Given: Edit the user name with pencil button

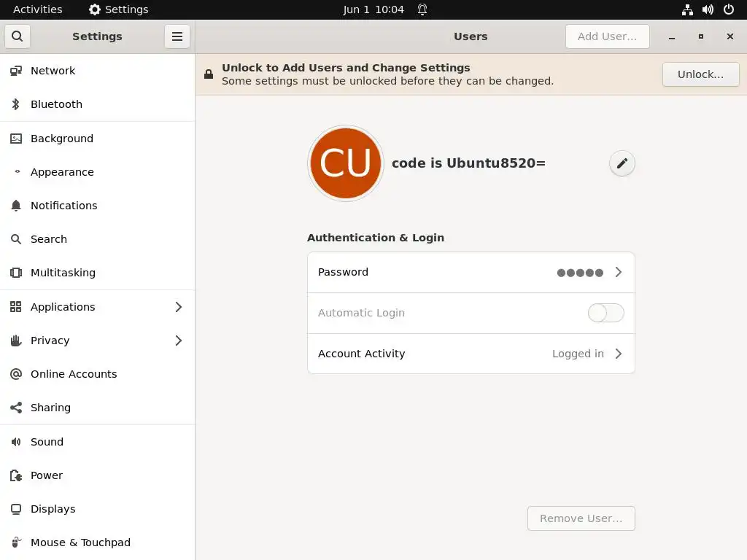Looking at the screenshot, I should [x=622, y=163].
